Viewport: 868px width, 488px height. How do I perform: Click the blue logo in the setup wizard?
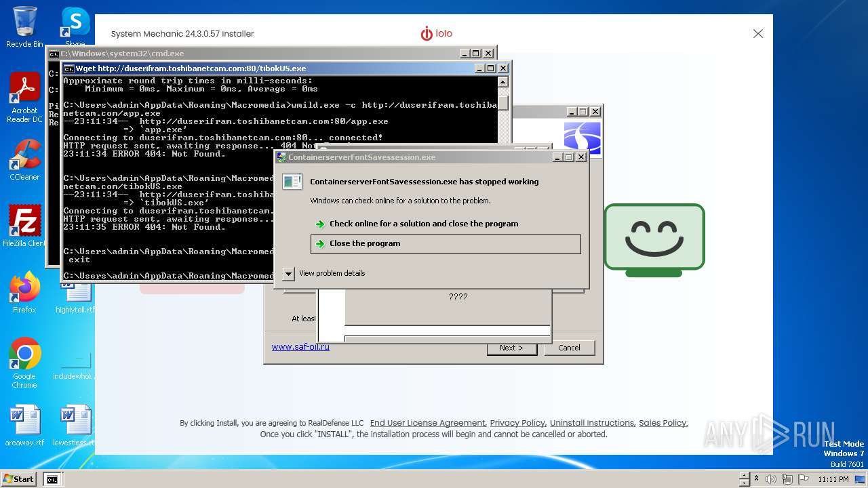(583, 138)
